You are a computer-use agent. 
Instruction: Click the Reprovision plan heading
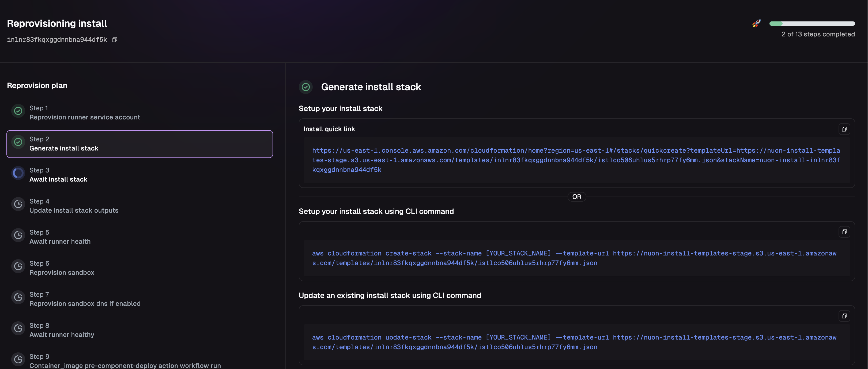point(37,86)
